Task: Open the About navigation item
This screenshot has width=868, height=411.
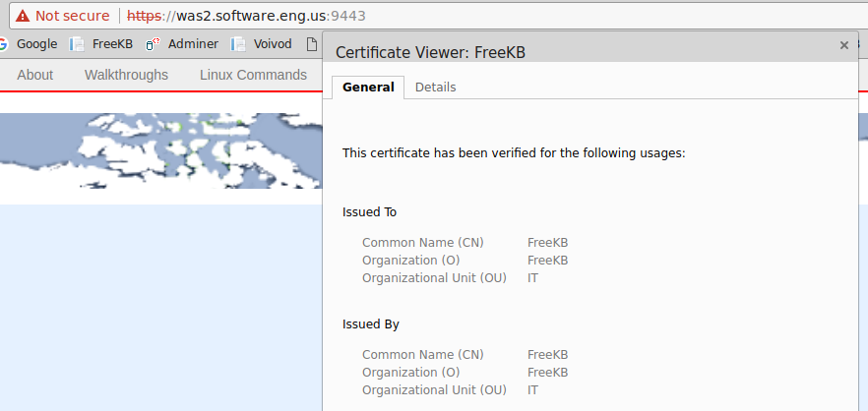Action: click(x=34, y=75)
